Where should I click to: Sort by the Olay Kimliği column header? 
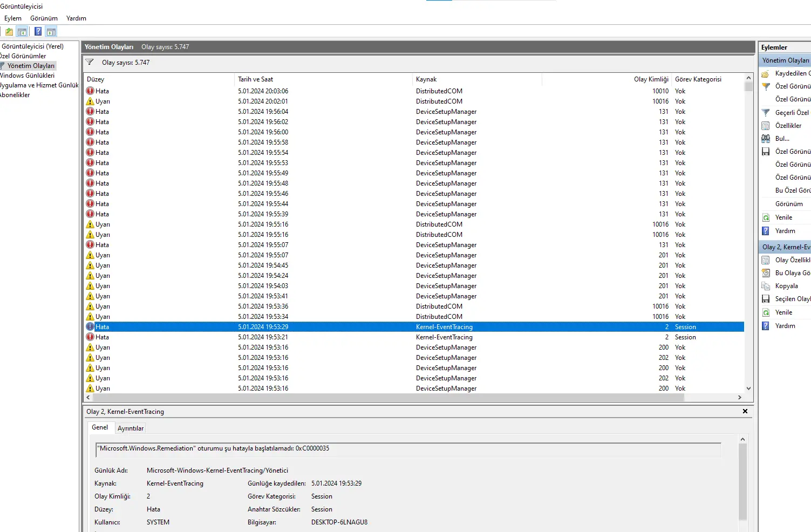coord(606,79)
